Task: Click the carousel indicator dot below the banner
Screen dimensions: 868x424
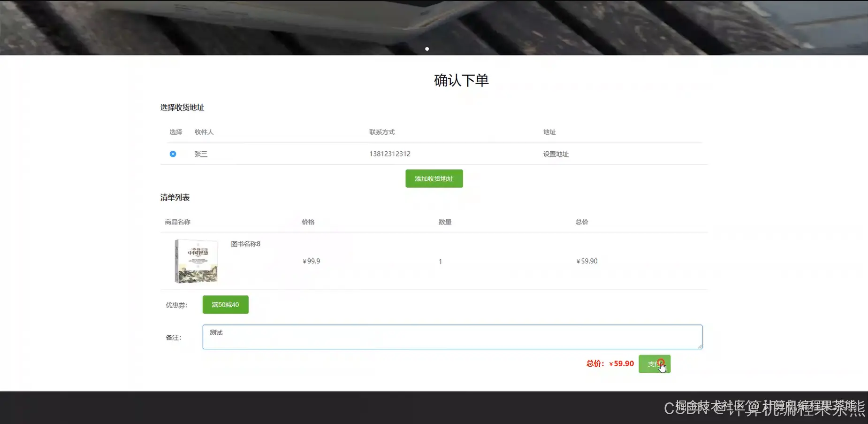Action: [x=427, y=48]
